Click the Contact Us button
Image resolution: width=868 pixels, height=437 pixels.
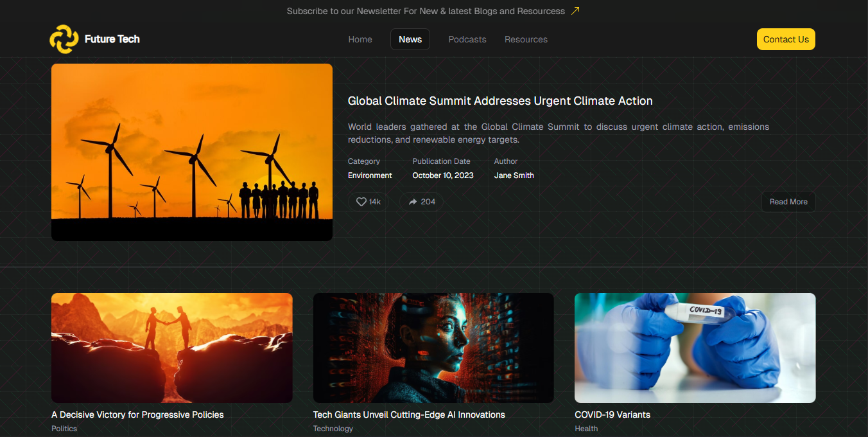pos(786,39)
